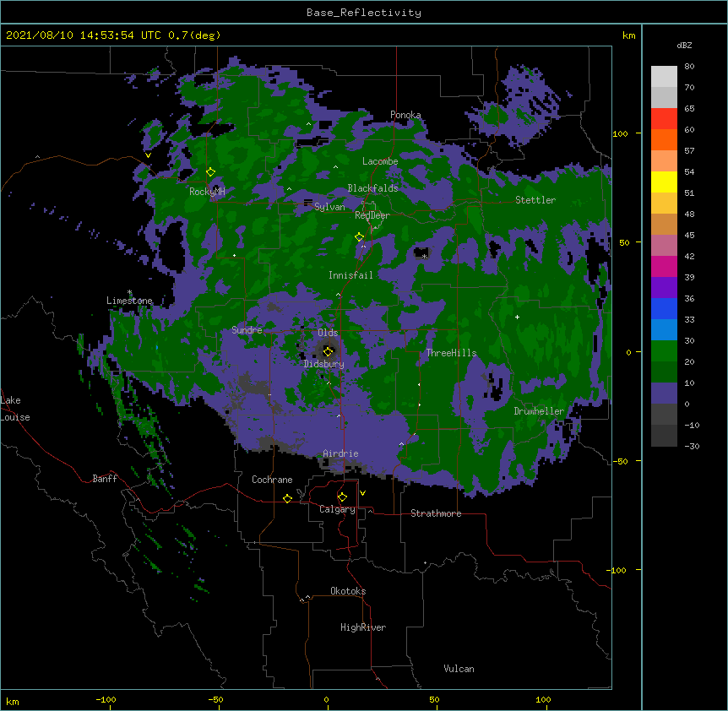Viewport: 728px width, 711px height.
Task: Click the RedDeer city label
Action: pyautogui.click(x=372, y=215)
